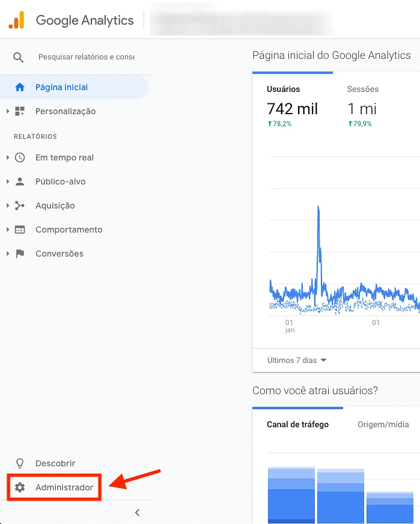This screenshot has width=420, height=524.
Task: Expand the Em tempo real arrow
Action: pos(8,157)
